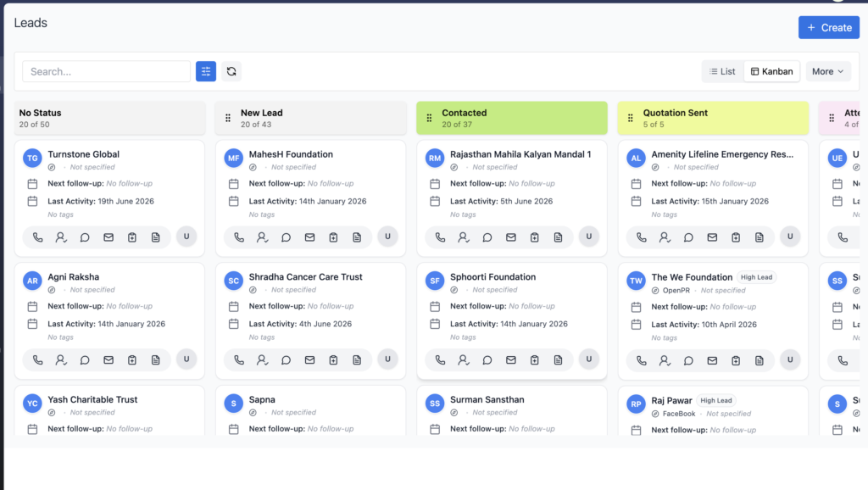Click RP avatar on Raj Pawar card
The width and height of the screenshot is (868, 490).
point(636,404)
